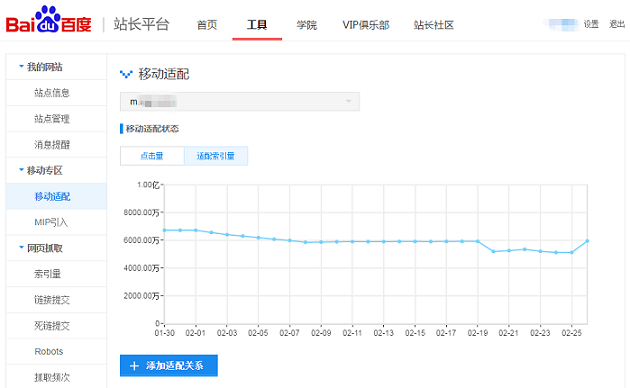Image resolution: width=630 pixels, height=388 pixels.
Task: Click the 02-13 date axis label
Action: (384, 333)
